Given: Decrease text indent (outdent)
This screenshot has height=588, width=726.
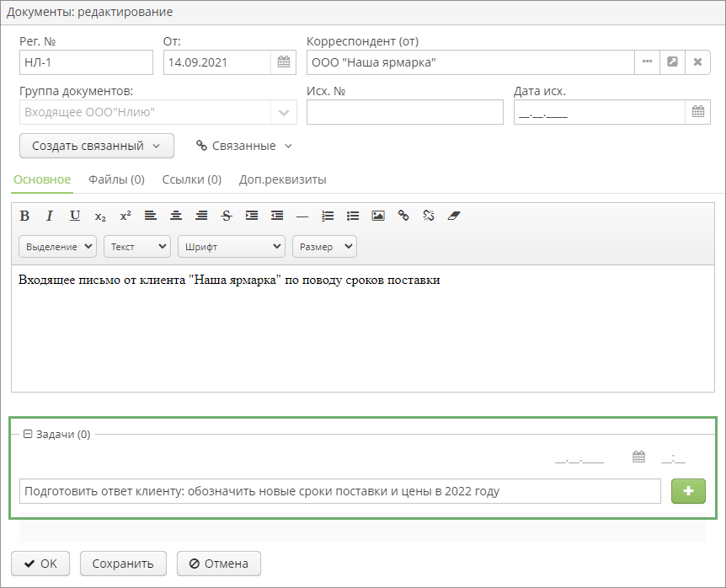Looking at the screenshot, I should [277, 216].
